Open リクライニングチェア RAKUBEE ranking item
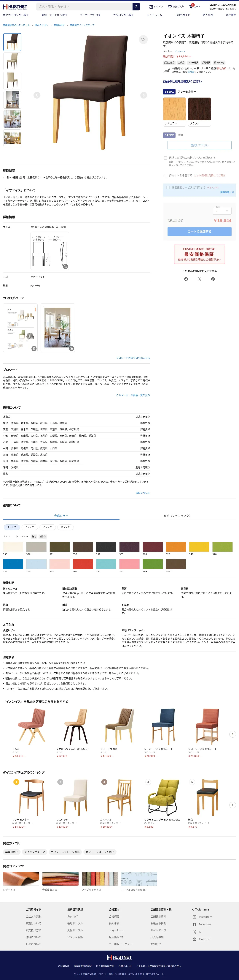This screenshot has width=239, height=980. pyautogui.click(x=163, y=804)
